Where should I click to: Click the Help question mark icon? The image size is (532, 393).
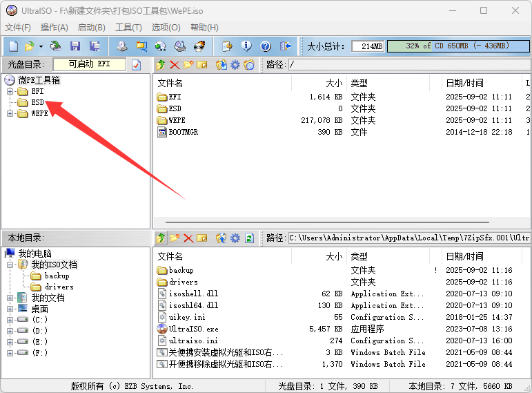(265, 46)
